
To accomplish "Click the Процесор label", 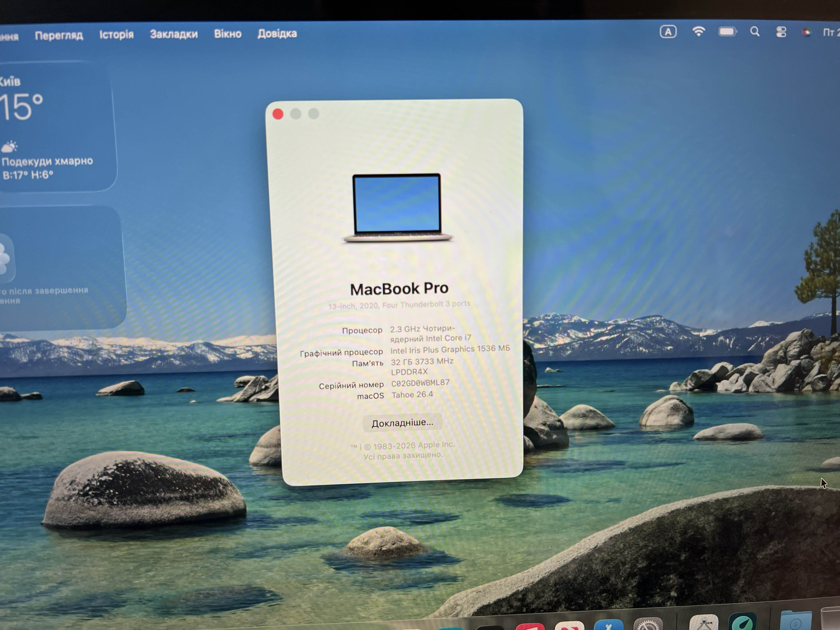I will pos(362,330).
